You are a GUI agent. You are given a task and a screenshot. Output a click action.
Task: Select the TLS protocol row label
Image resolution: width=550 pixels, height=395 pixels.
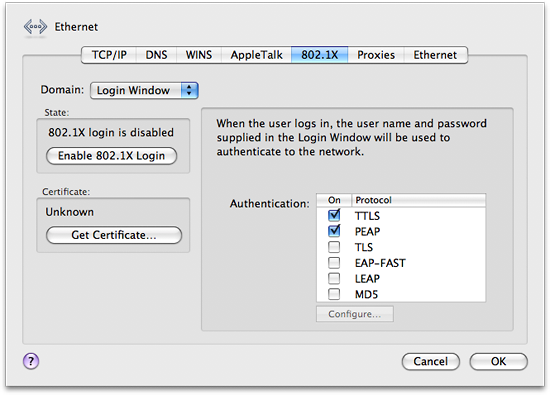pyautogui.click(x=364, y=247)
